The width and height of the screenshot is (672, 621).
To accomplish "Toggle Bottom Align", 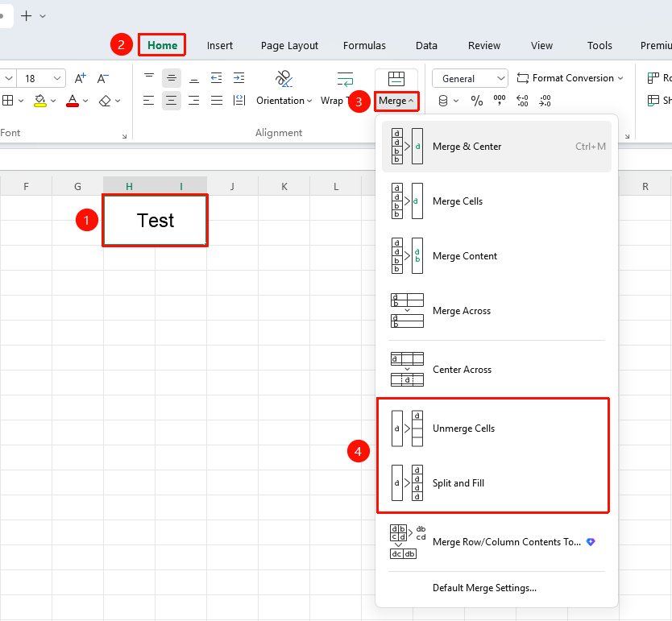I will coord(194,78).
